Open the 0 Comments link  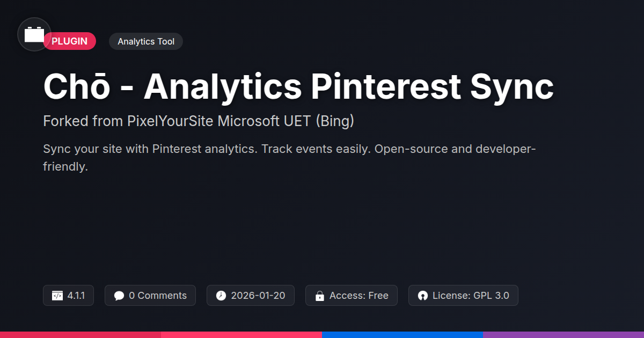(x=157, y=296)
